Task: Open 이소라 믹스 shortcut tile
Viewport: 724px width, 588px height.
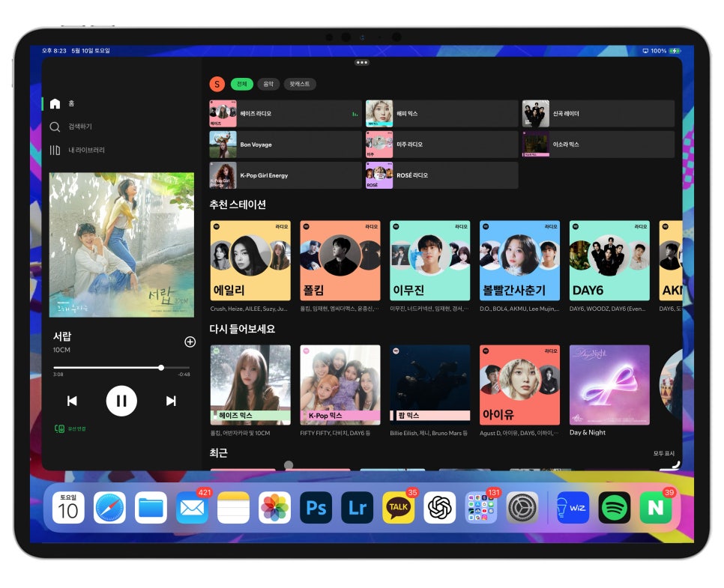Action: pyautogui.click(x=598, y=145)
